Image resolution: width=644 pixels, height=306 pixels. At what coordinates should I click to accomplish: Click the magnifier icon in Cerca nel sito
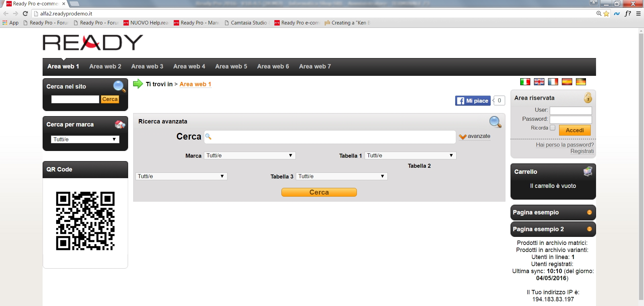(119, 87)
